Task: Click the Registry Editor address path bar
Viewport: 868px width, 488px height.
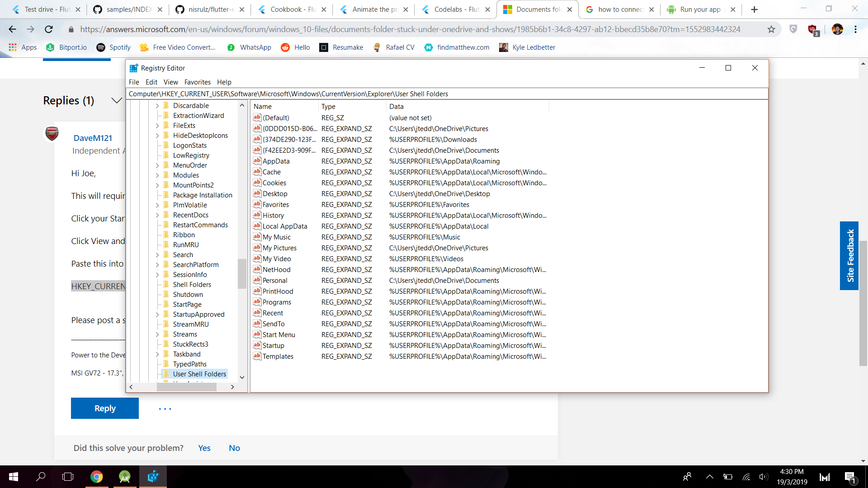Action: 447,94
